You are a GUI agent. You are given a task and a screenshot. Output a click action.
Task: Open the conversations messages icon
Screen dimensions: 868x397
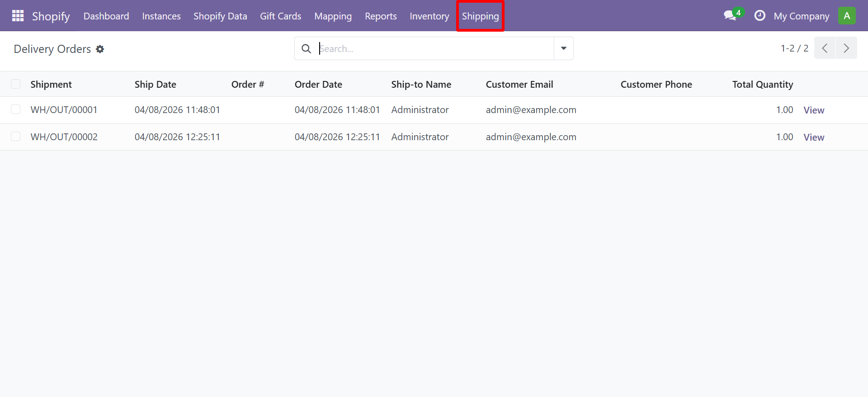730,16
